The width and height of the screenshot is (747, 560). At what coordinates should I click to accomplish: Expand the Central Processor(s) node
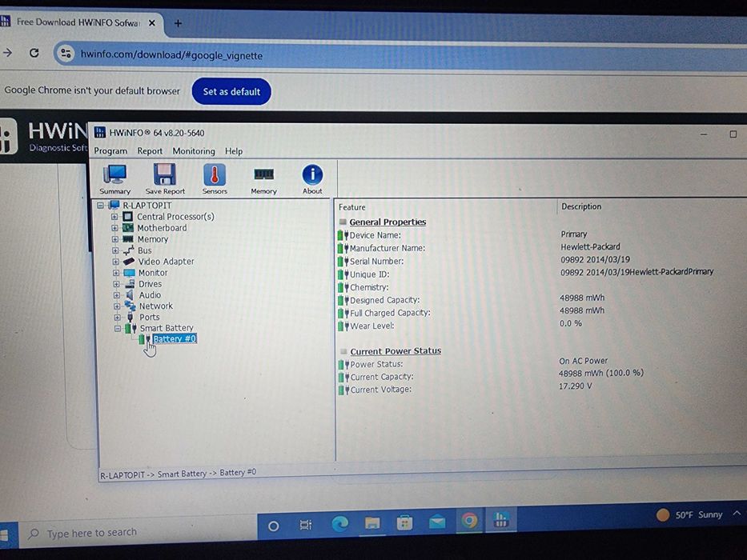click(114, 217)
